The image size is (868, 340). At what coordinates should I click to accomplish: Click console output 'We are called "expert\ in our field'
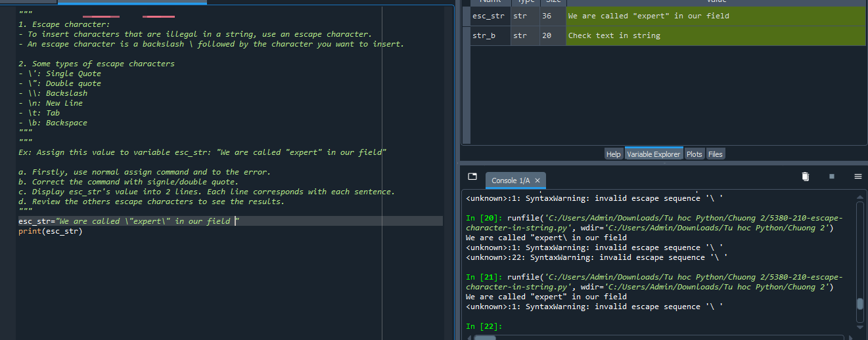click(546, 238)
